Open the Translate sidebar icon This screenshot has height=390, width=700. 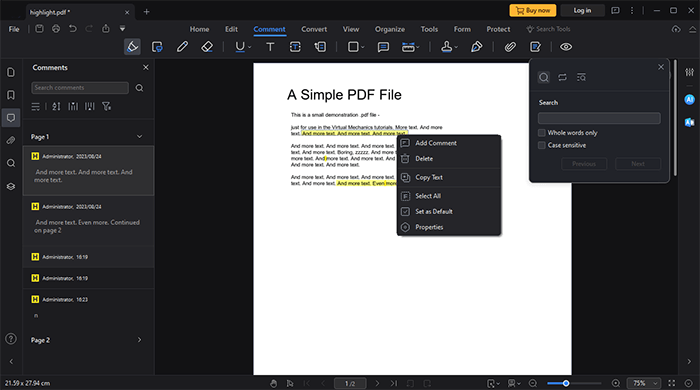pos(689,122)
